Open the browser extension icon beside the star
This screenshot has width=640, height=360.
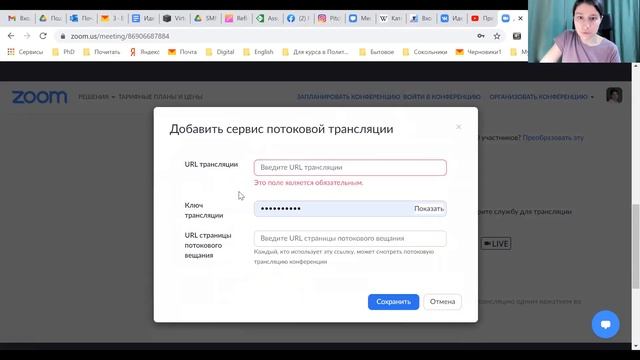[x=517, y=36]
